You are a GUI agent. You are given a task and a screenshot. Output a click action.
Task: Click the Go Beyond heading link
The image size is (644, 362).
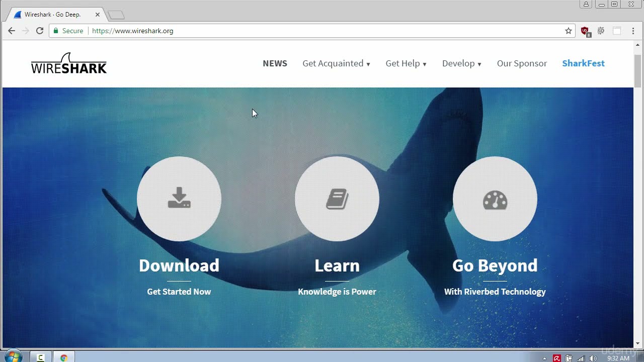(495, 265)
